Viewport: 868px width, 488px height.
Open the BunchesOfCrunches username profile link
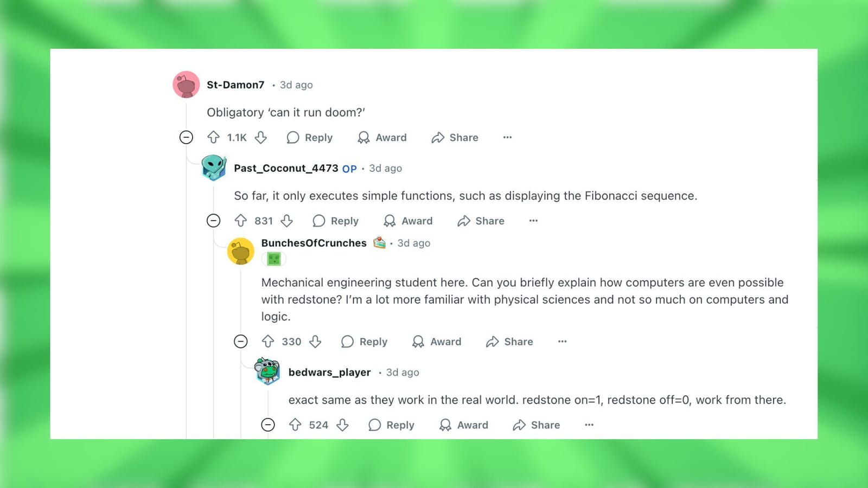click(x=314, y=243)
